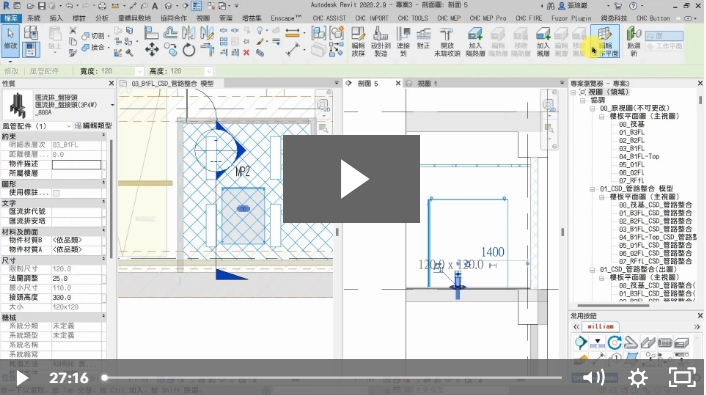Open the 寬度 width dropdown
Image resolution: width=706 pixels, height=395 pixels.
coord(139,71)
